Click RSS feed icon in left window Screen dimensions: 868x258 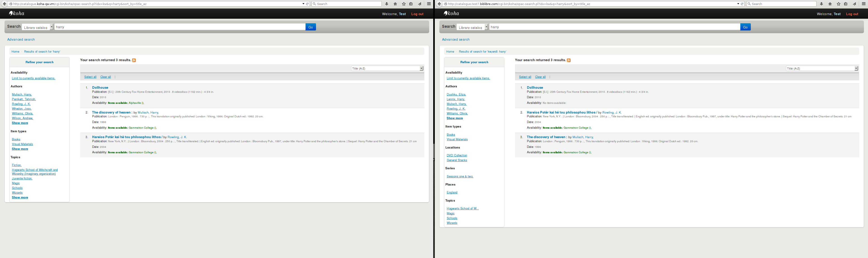pyautogui.click(x=134, y=60)
